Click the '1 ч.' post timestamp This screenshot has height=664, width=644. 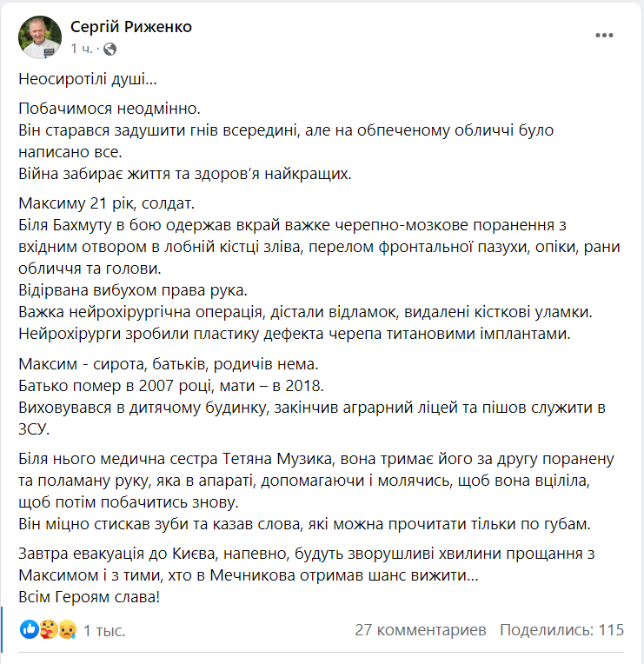82,48
